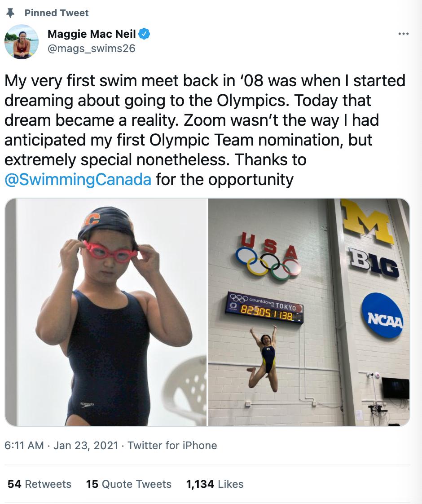View the 15 Quote Tweets list
Screen dimensions: 422x504
click(129, 484)
